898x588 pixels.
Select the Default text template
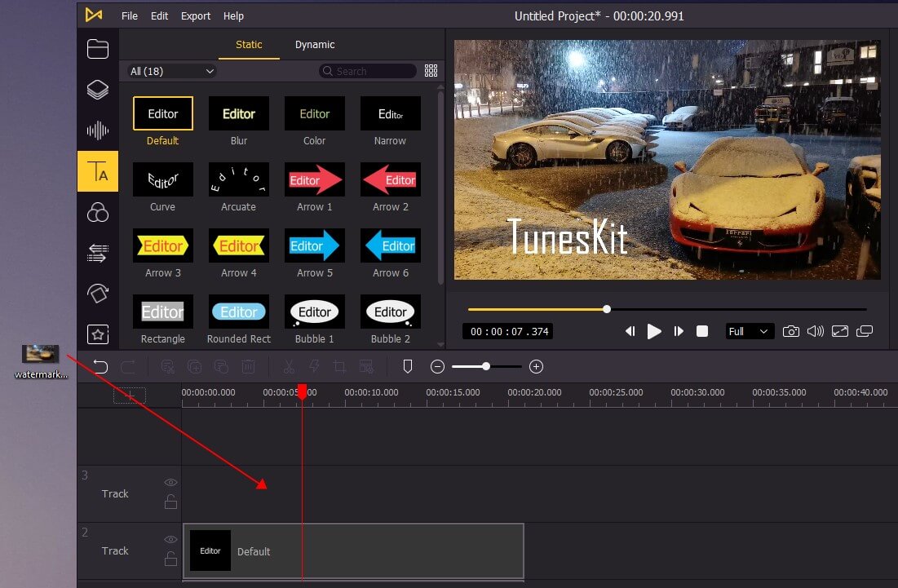[x=162, y=122]
